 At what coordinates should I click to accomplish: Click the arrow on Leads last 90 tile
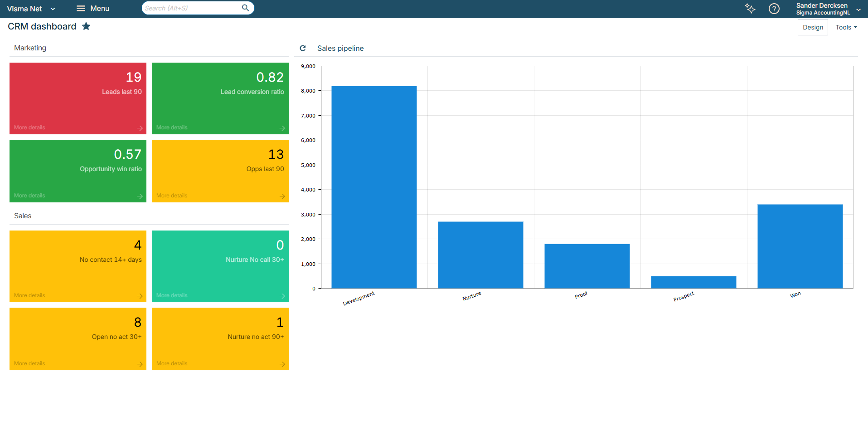(139, 128)
